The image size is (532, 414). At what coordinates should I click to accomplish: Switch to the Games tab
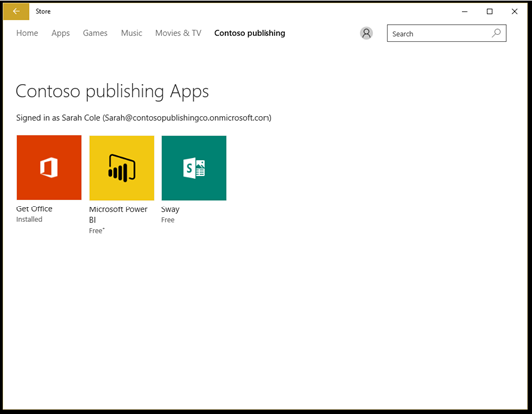click(x=95, y=33)
